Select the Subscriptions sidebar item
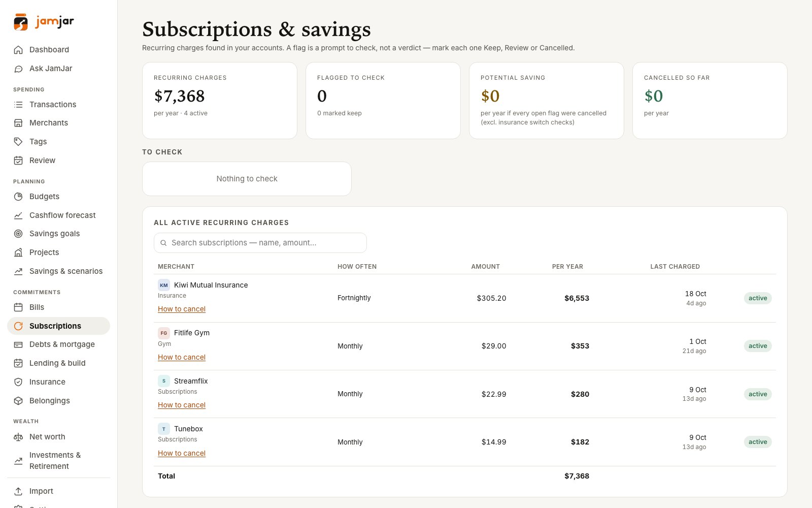The height and width of the screenshot is (508, 812). (58, 326)
